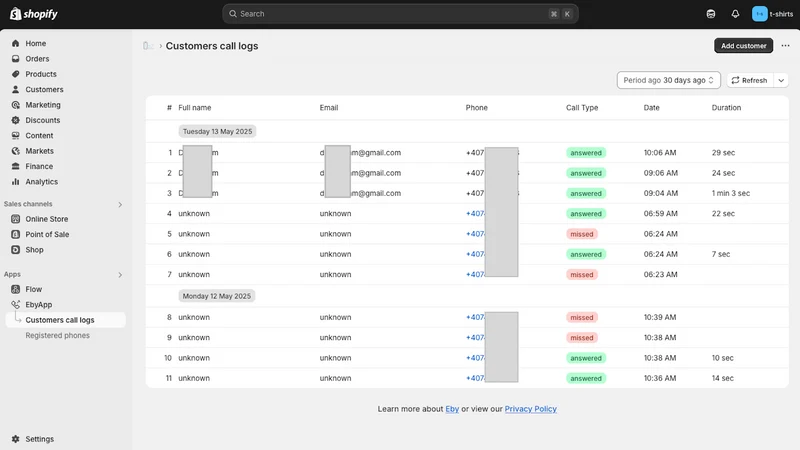Select Analytics in the sidebar
Image resolution: width=800 pixels, height=450 pixels.
coord(41,181)
